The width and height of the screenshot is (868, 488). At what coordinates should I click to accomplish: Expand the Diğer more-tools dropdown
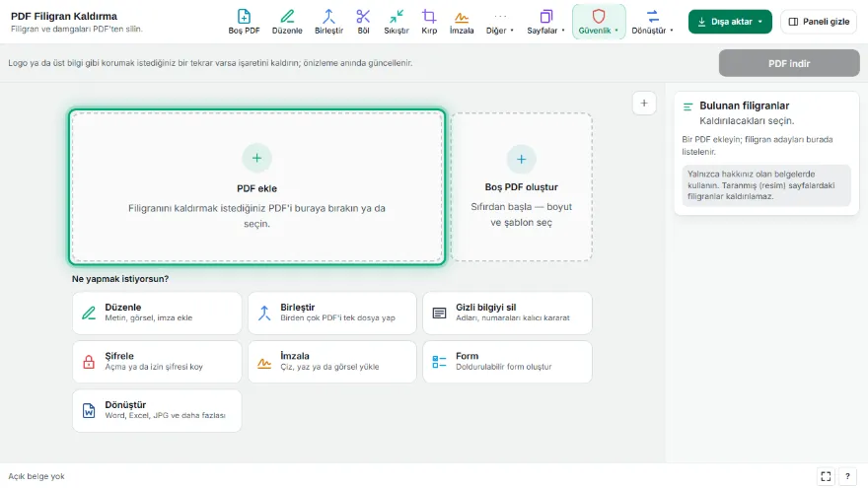click(x=500, y=22)
